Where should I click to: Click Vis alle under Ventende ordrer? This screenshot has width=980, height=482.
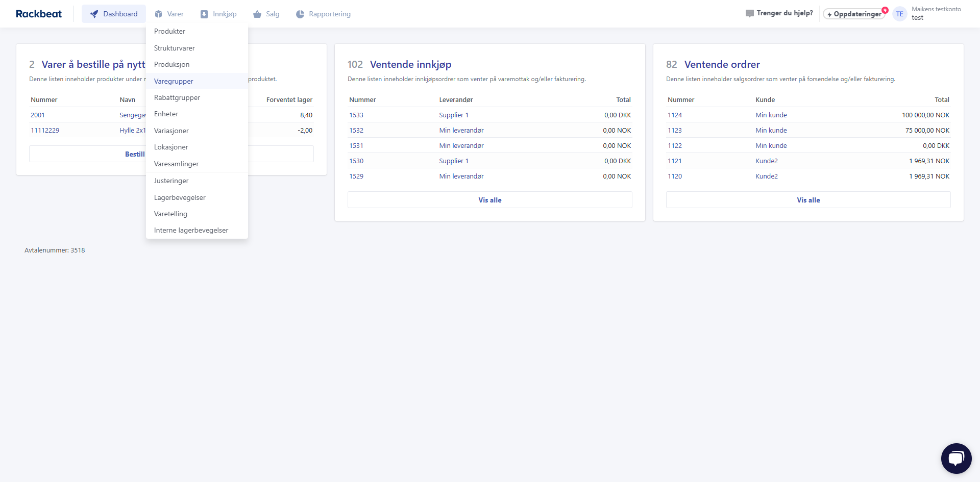tap(808, 200)
